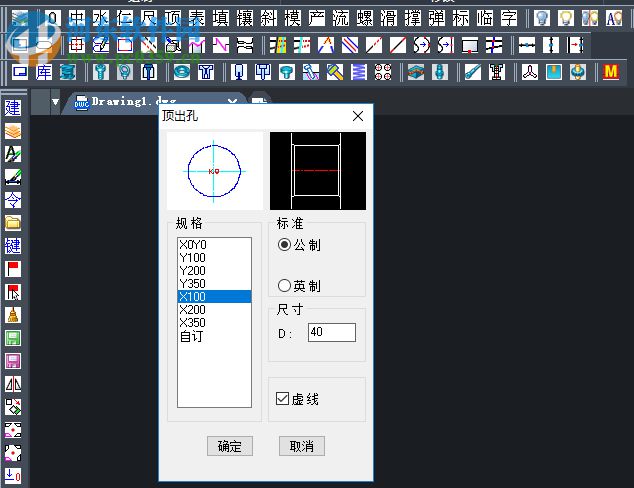Click the circle hole preview thumbnail

click(x=215, y=171)
